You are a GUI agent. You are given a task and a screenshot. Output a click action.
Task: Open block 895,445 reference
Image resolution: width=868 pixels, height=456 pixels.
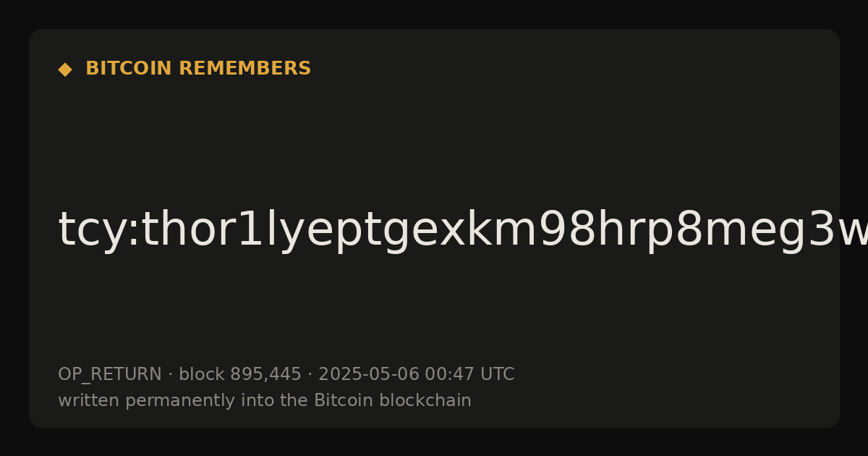click(x=240, y=374)
